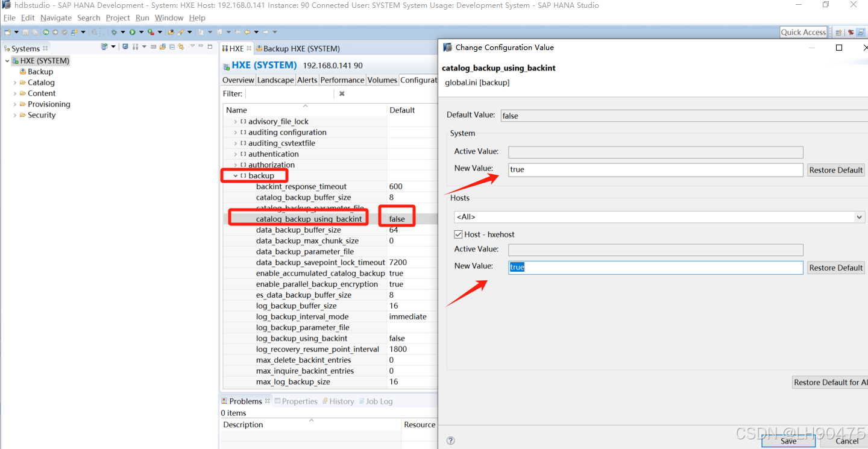The width and height of the screenshot is (868, 449).
Task: Open the Run icon dropdown arrow
Action: coord(141,32)
